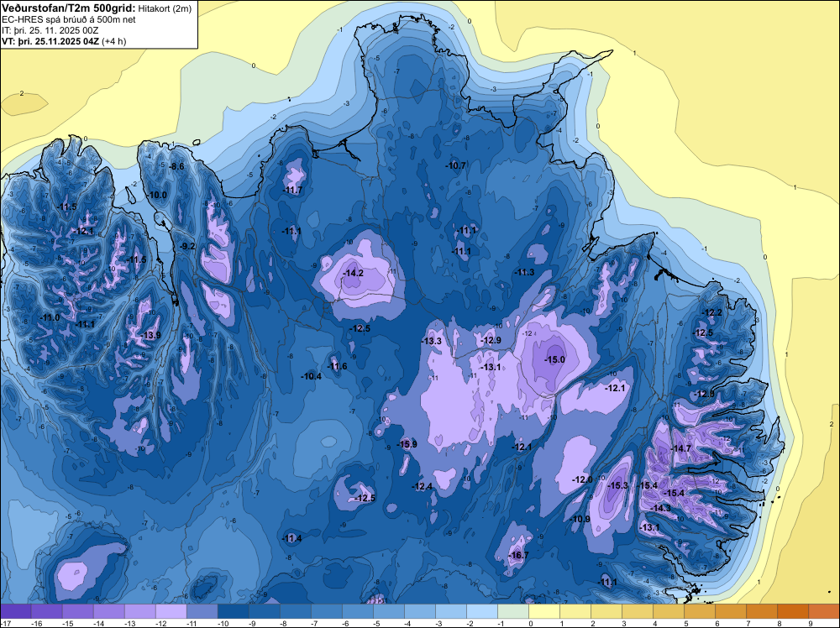Select the EC-HRES spá brúuð description line
The height and width of the screenshot is (628, 840).
69,19
